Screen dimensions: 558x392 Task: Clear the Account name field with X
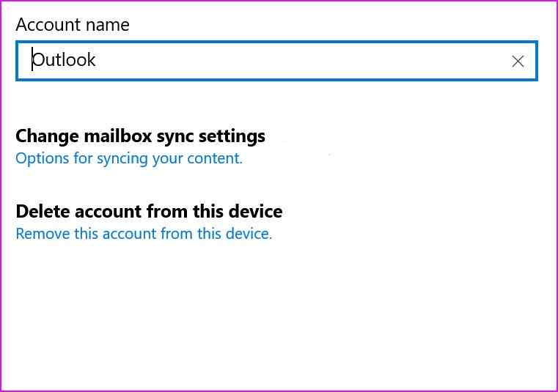(x=518, y=62)
